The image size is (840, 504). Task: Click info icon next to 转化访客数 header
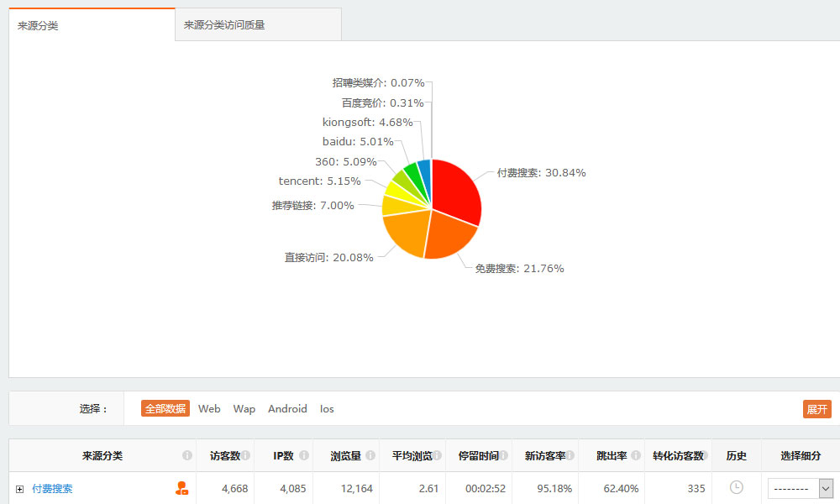pos(706,455)
